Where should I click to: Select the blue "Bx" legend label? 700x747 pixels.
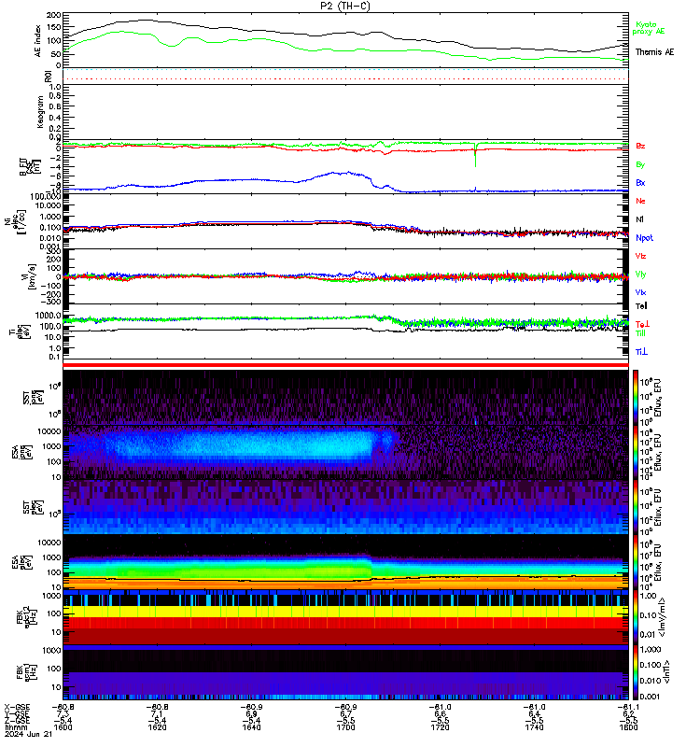click(x=640, y=182)
